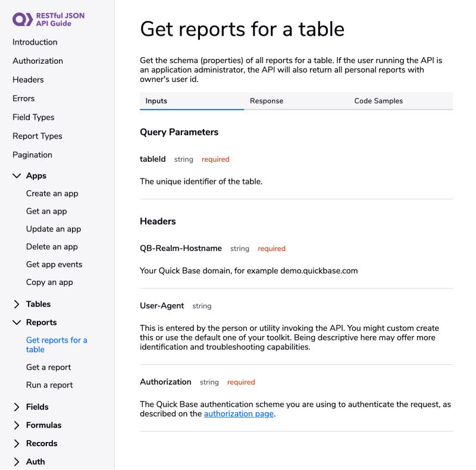Expand the Auth section chevron
The image size is (476, 470).
pyautogui.click(x=17, y=462)
